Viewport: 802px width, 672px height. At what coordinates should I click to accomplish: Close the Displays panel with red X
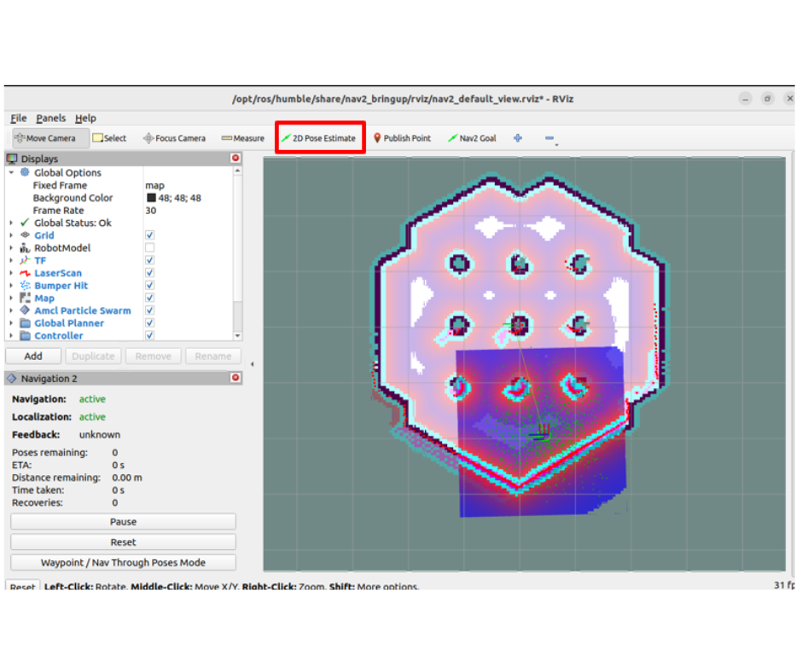235,159
